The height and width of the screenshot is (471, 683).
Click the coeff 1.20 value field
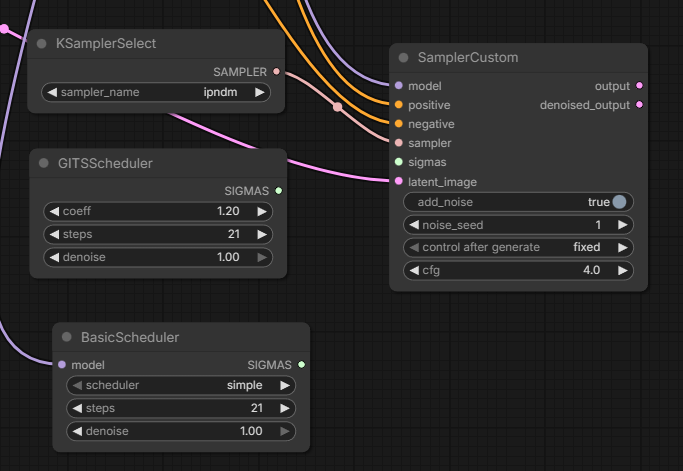[158, 211]
